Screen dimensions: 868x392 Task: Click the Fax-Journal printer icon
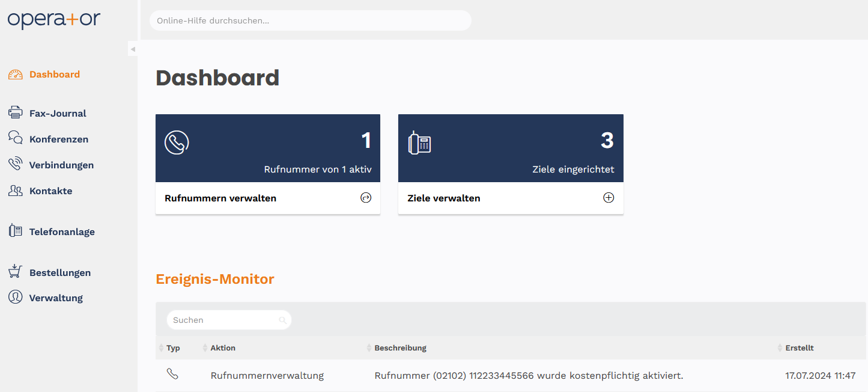16,113
